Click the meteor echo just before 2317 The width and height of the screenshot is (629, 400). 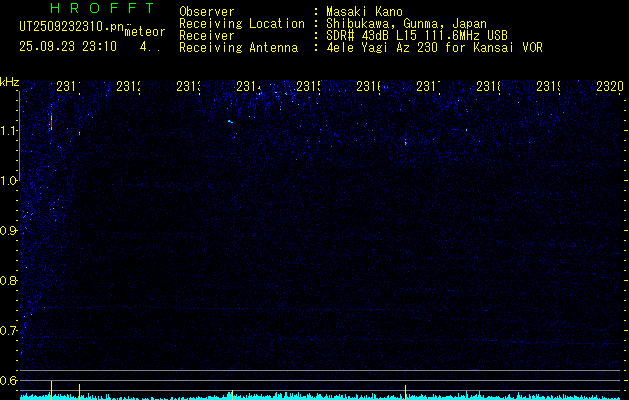[406, 142]
